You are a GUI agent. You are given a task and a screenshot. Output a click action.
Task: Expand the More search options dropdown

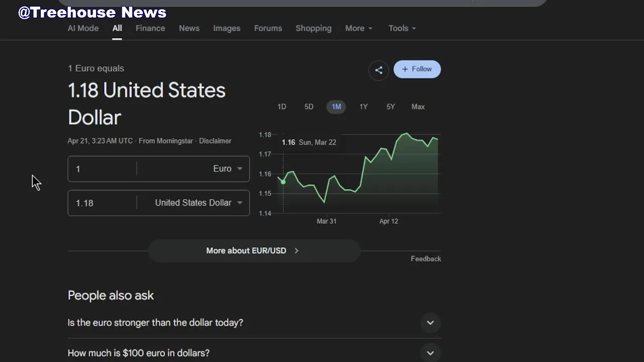coord(359,28)
